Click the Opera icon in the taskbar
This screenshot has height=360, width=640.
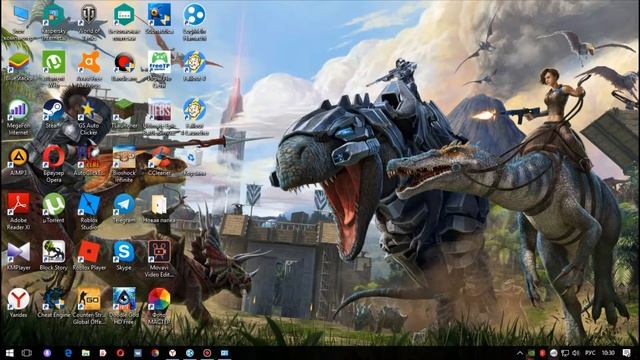coord(120,353)
